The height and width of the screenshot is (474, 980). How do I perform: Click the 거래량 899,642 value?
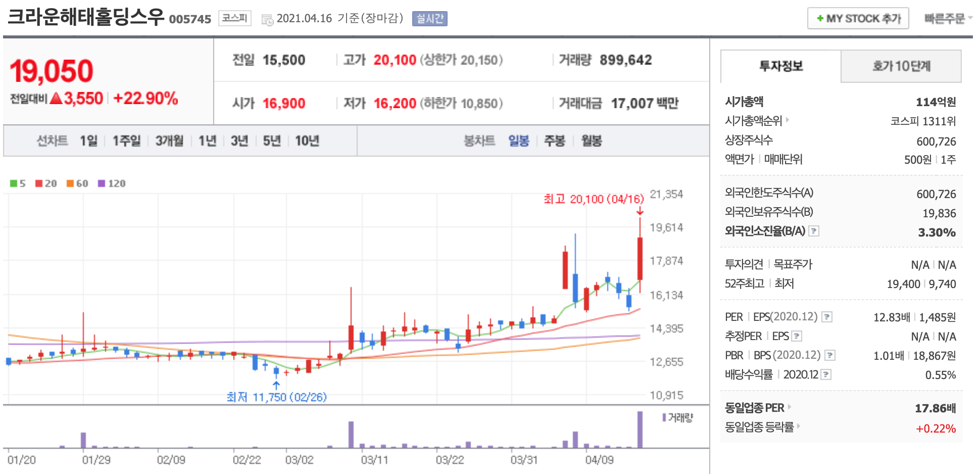point(625,60)
